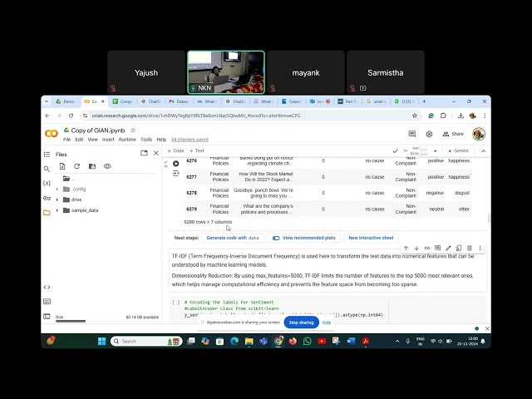Edit the text cell pencil icon
Screen dimensions: 532x399
[x=448, y=248]
